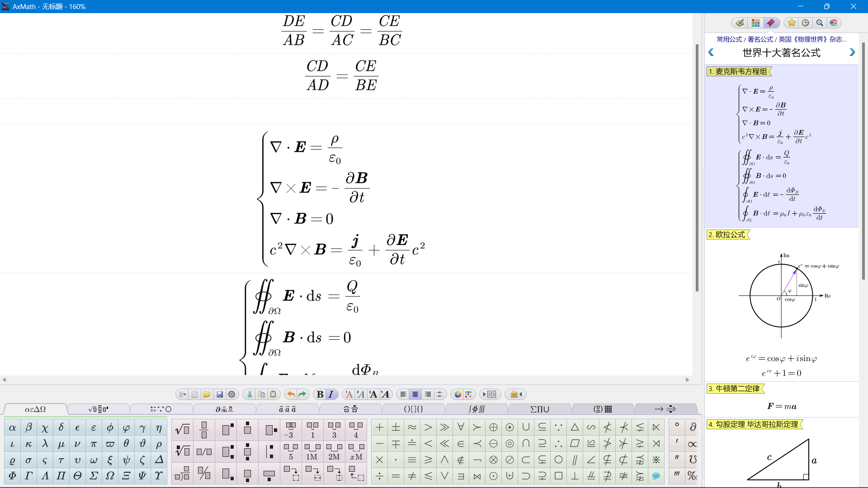Open the ΣΠU operators tab
Image resolution: width=868 pixels, height=488 pixels.
pyautogui.click(x=539, y=409)
